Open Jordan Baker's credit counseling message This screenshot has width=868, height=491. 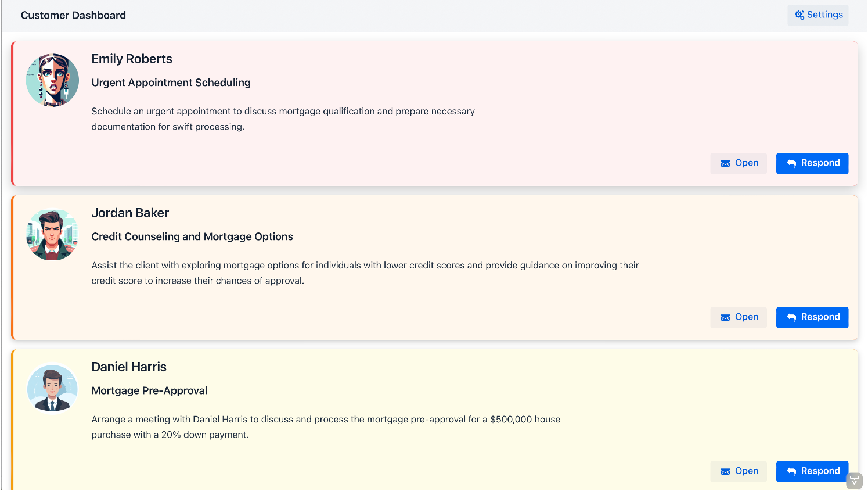[739, 317]
